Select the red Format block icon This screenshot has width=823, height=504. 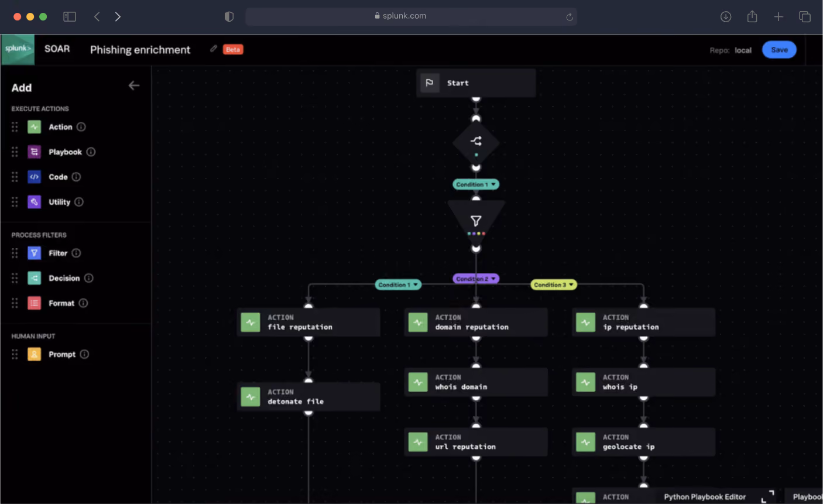(35, 303)
